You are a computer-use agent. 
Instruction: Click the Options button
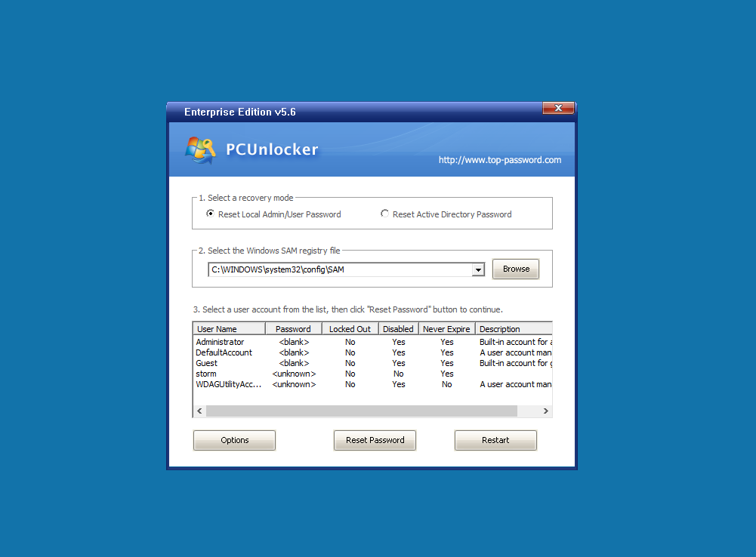(x=234, y=441)
